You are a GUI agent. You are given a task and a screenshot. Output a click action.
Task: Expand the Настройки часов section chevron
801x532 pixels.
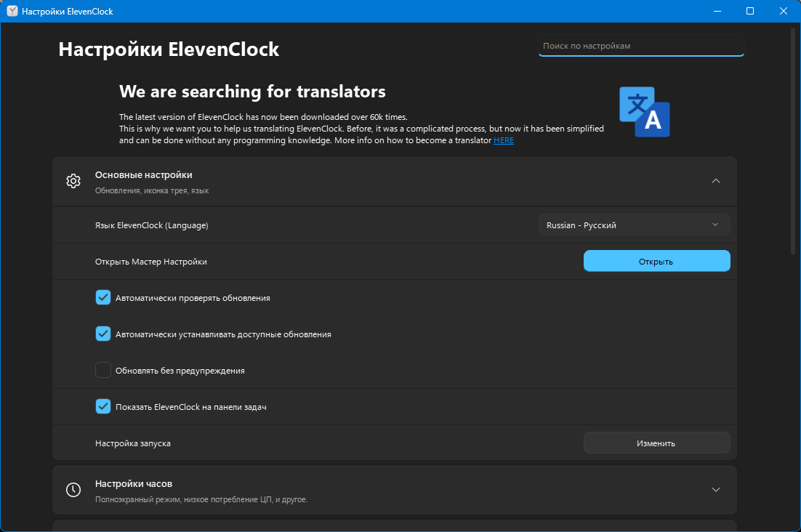(716, 490)
